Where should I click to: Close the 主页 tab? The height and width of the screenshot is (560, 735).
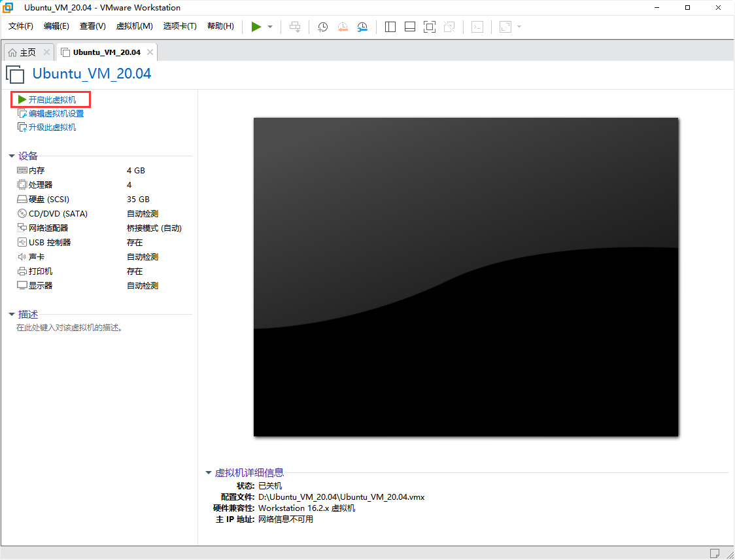tap(46, 52)
